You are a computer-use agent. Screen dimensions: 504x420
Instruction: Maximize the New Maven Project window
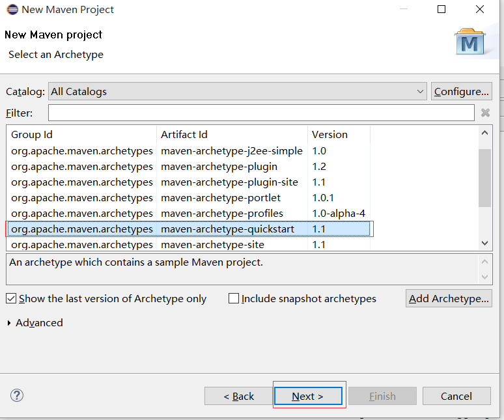[x=441, y=9]
